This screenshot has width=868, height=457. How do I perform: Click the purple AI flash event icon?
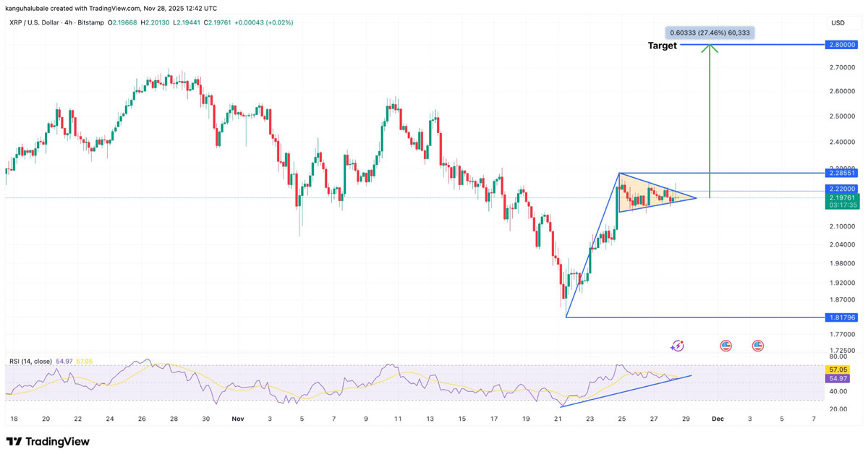(x=677, y=346)
